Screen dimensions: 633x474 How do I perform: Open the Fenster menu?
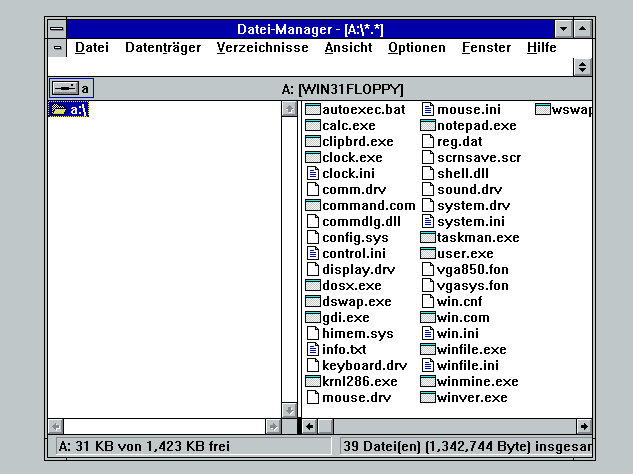coord(486,48)
